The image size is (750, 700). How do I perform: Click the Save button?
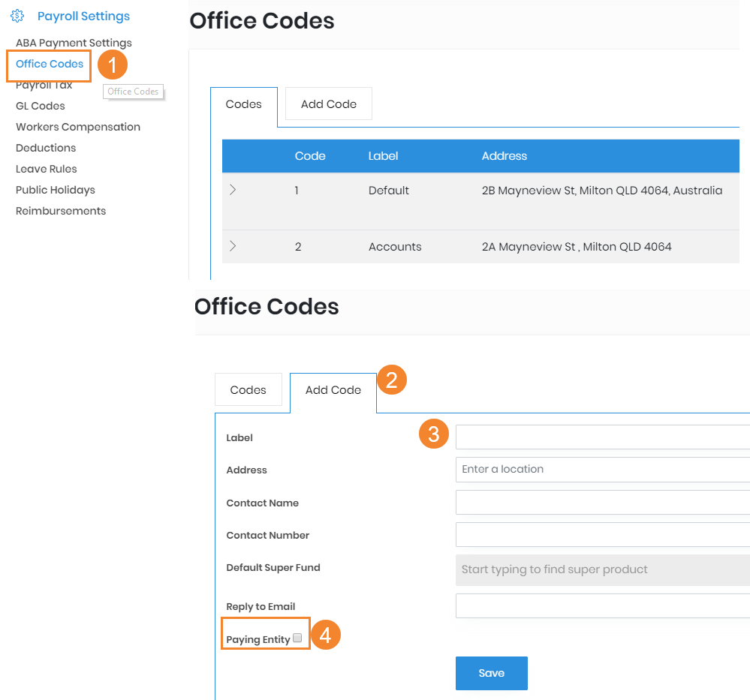click(x=491, y=673)
